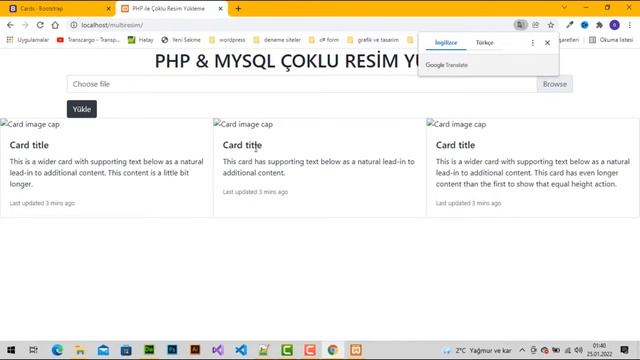Click the Google Translate icon in address bar
Screen dimensions: 640x360
coord(520,25)
